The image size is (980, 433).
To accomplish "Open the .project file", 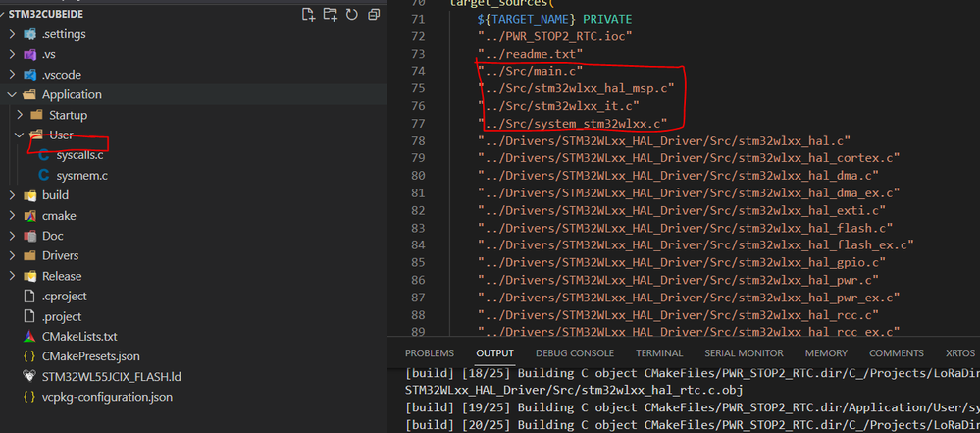I will pos(62,316).
